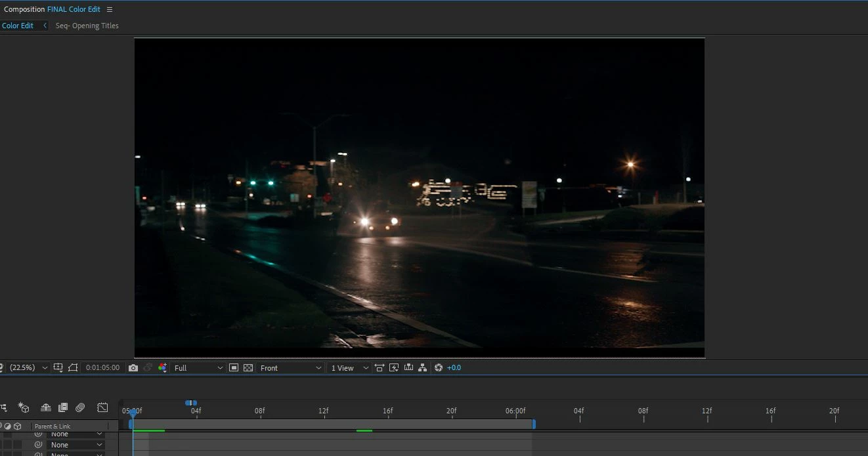Click the breadcrumb arrow beside Color Edit
Image resolution: width=868 pixels, height=456 pixels.
coord(45,26)
